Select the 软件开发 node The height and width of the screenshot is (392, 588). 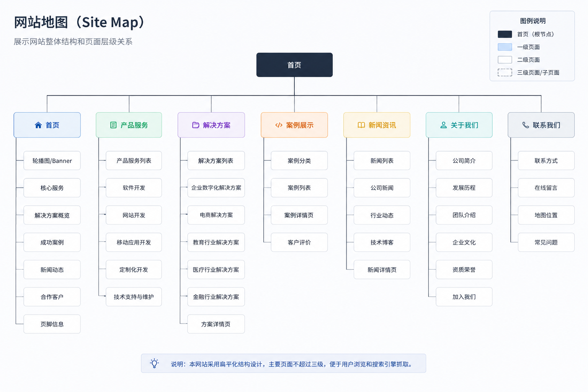[x=134, y=188]
